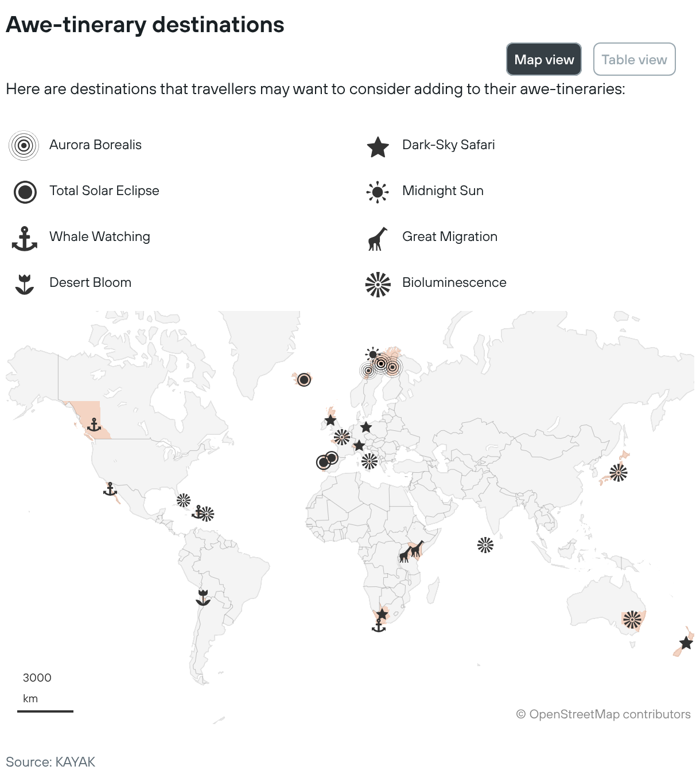
Task: Click the total solar eclipse marker on Iceland
Action: point(304,379)
